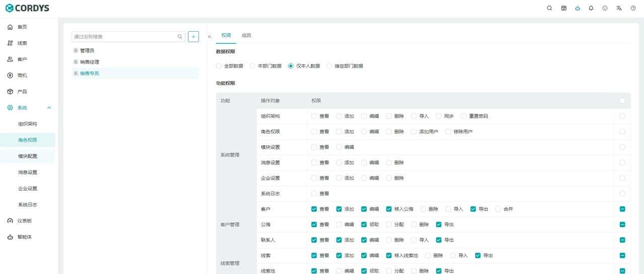Viewport: 644px width, 274px height.
Task: Open the global search icon in header
Action: click(x=549, y=8)
